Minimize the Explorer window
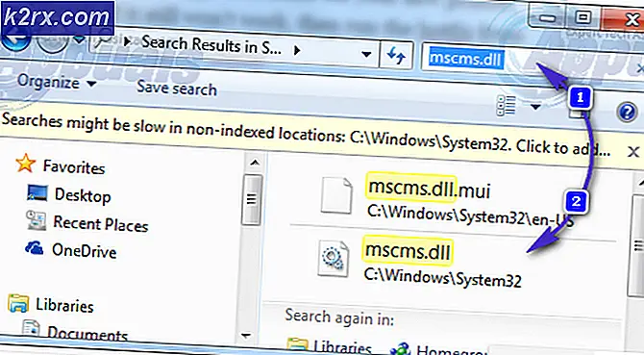644x355 pixels. click(x=548, y=18)
